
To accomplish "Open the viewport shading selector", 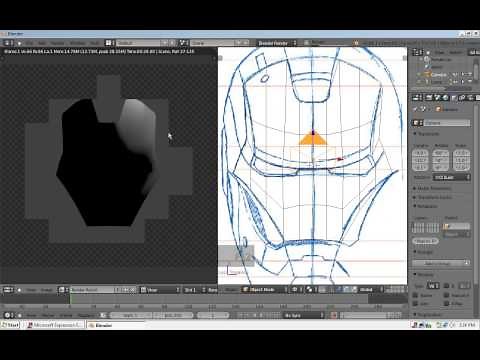I will pyautogui.click(x=296, y=290).
